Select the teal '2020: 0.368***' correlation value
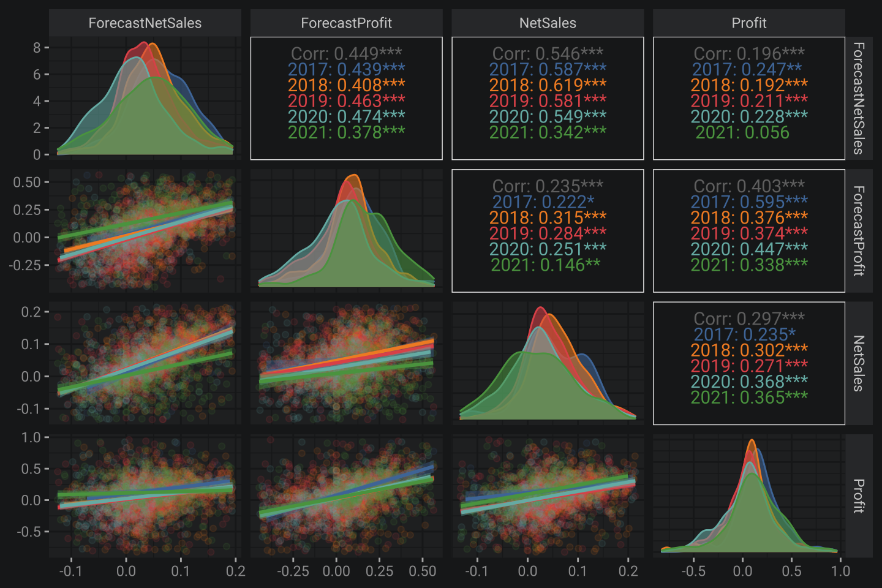This screenshot has width=882, height=588. tap(748, 382)
